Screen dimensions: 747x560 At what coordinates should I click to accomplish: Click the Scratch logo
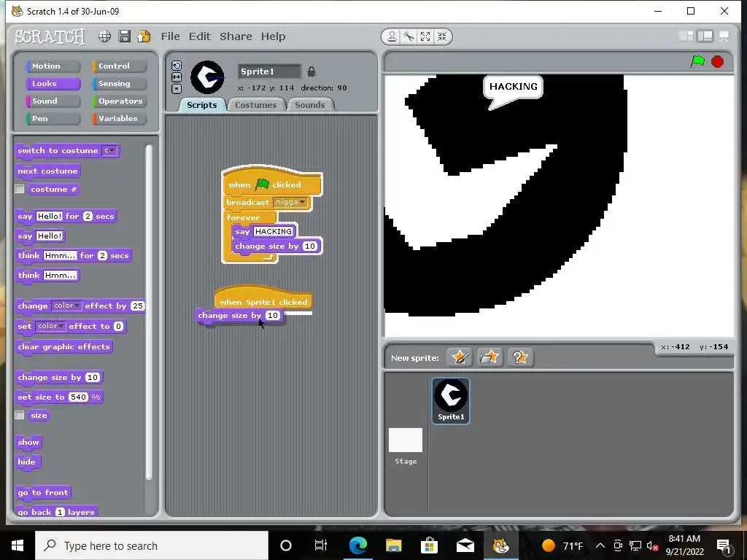[50, 36]
